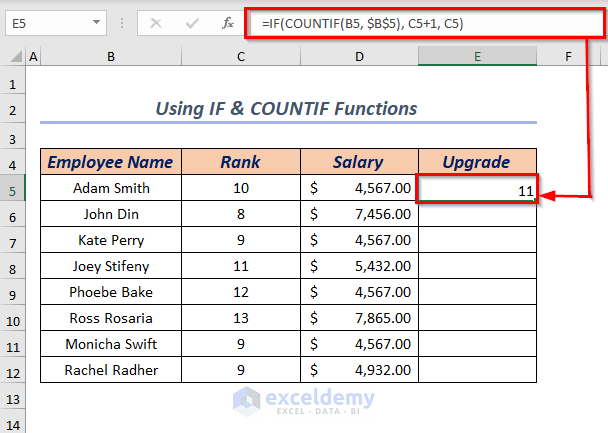This screenshot has width=608, height=433.
Task: Select cell containing 'Ross Rosaria'
Action: [111, 318]
